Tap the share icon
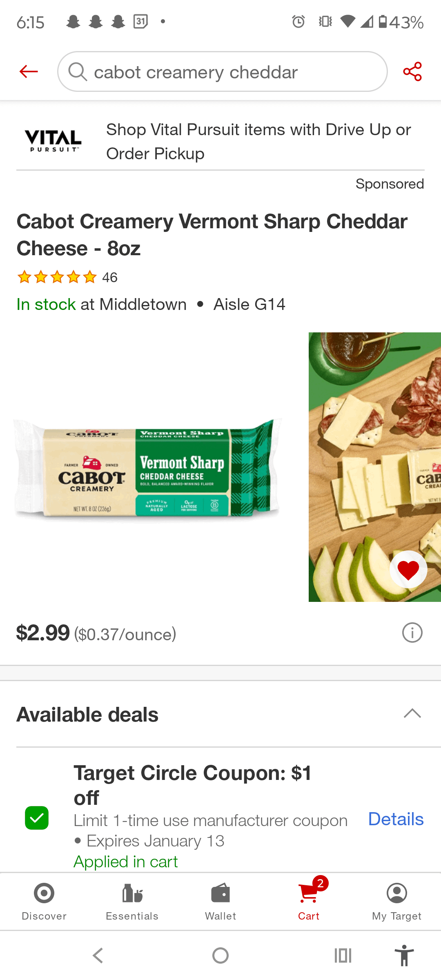The width and height of the screenshot is (441, 980). point(412,71)
